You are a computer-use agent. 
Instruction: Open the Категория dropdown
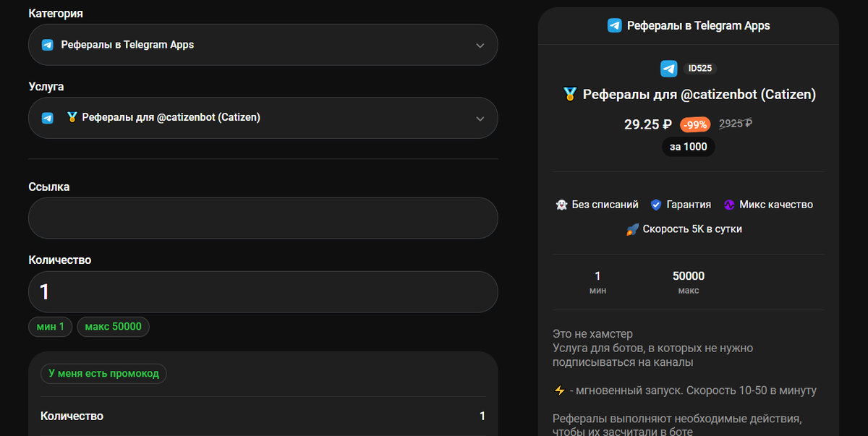[263, 45]
